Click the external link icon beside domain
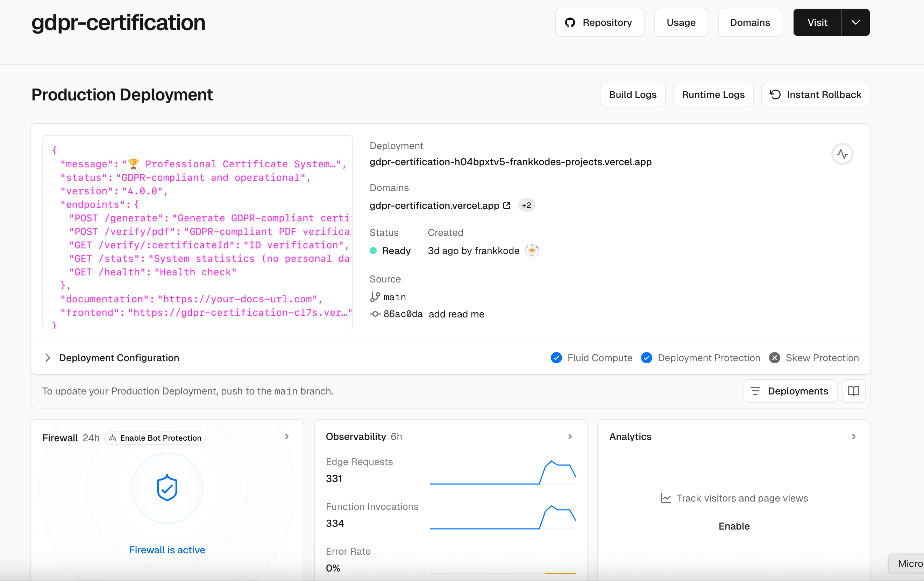924x581 pixels. coord(507,205)
